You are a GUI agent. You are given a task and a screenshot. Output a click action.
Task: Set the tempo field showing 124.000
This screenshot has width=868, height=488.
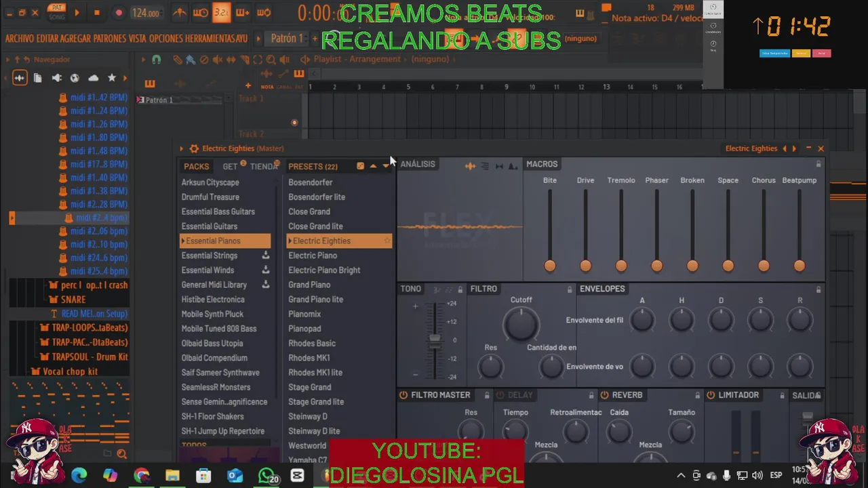pos(146,13)
